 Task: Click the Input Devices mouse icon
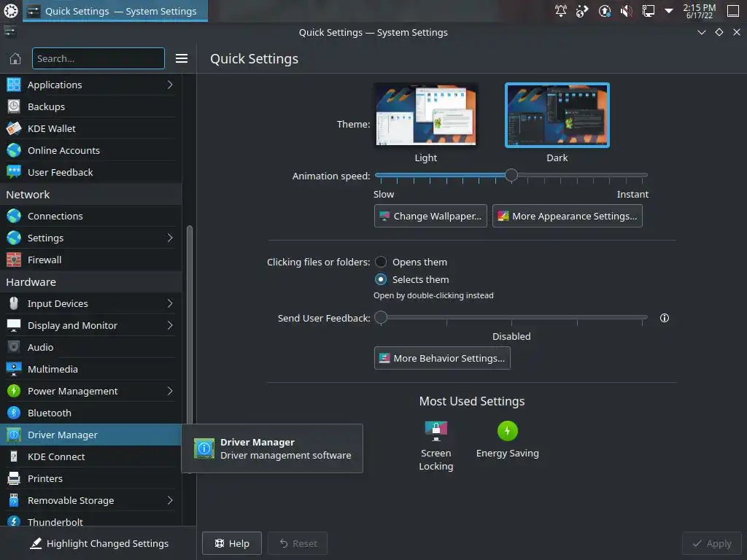point(14,304)
